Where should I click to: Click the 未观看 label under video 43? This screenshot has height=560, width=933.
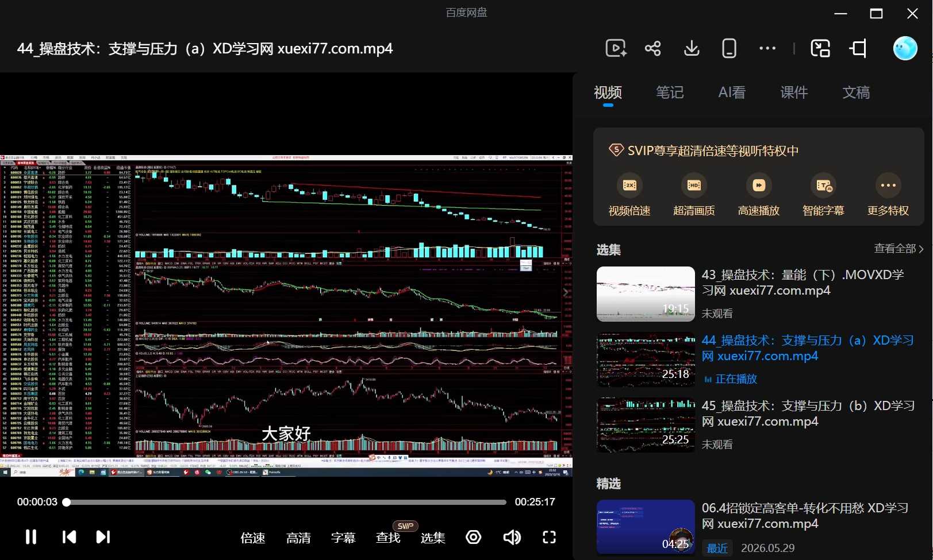717,314
